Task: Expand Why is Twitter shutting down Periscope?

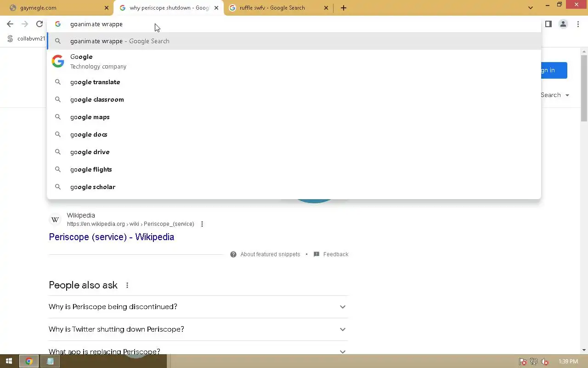Action: 198,329
